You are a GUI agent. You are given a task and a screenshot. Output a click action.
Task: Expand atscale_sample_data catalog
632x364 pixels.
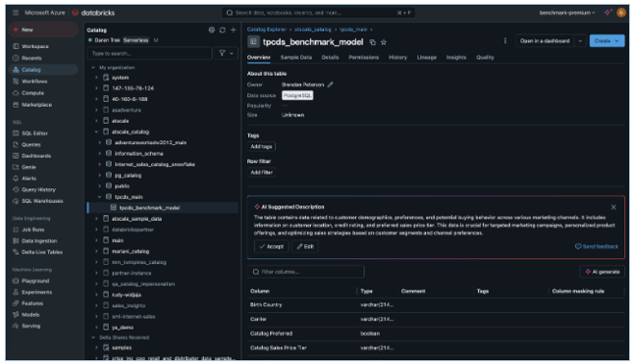pos(96,219)
